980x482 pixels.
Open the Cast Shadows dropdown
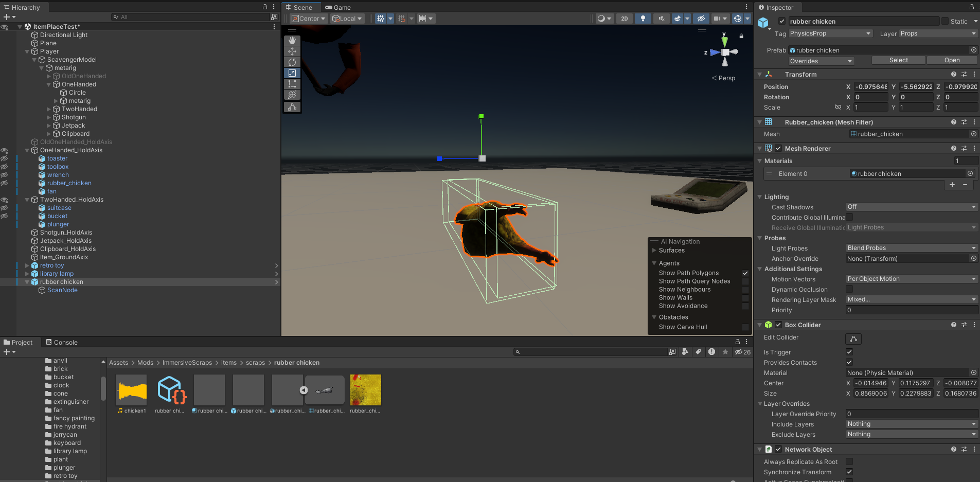(912, 207)
